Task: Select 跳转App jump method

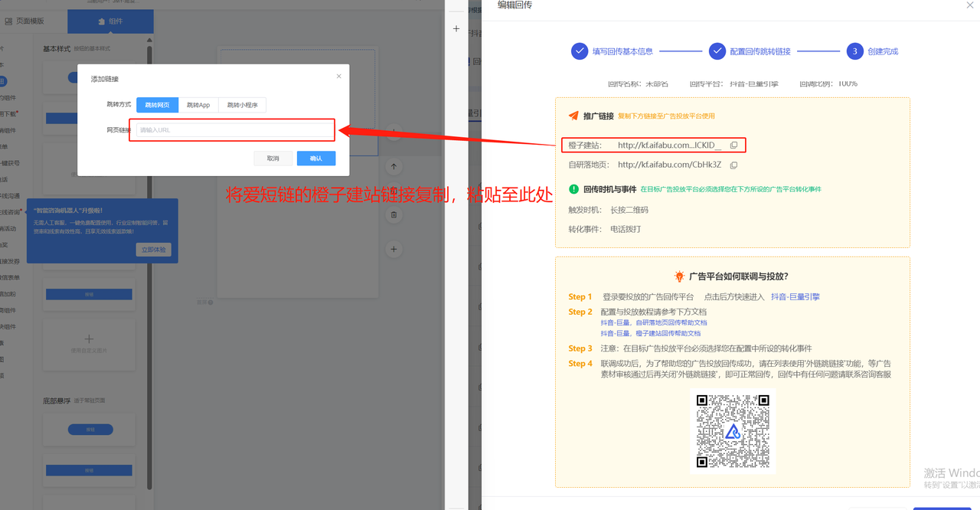Action: 198,105
